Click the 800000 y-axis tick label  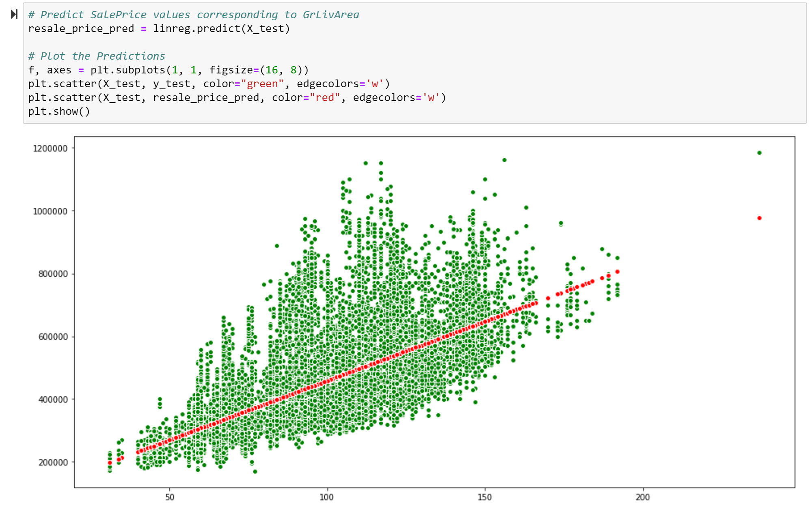[53, 274]
